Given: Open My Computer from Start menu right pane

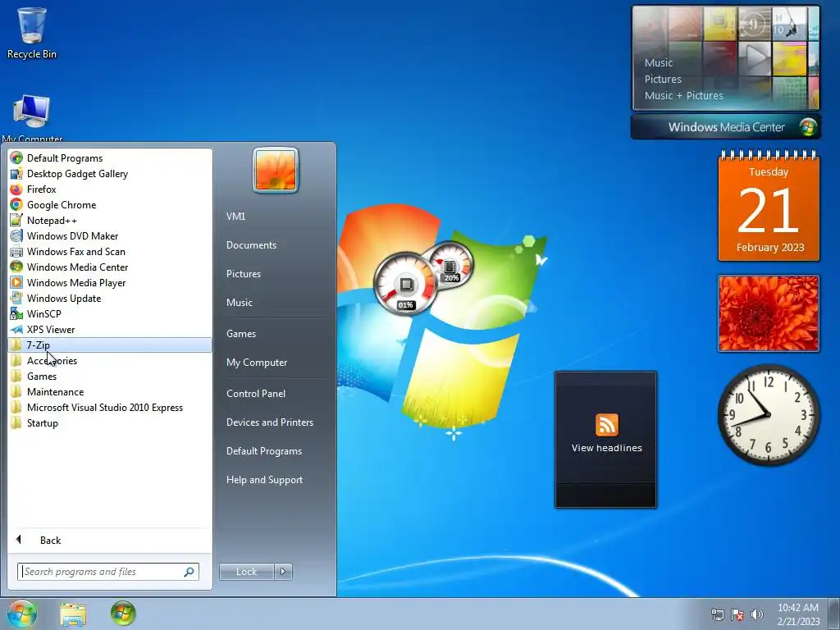Looking at the screenshot, I should (x=257, y=363).
